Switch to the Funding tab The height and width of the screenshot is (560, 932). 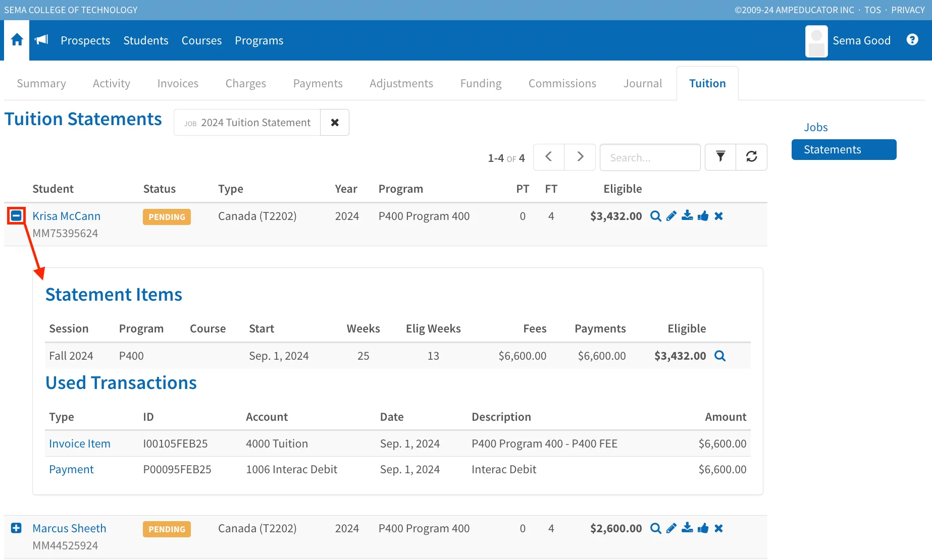coord(481,83)
